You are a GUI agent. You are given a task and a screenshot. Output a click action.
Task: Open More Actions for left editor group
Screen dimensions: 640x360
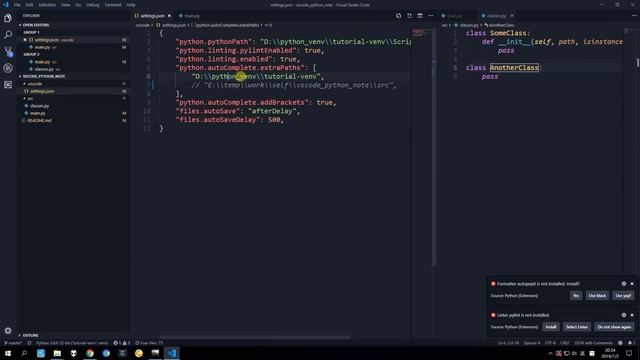(431, 16)
